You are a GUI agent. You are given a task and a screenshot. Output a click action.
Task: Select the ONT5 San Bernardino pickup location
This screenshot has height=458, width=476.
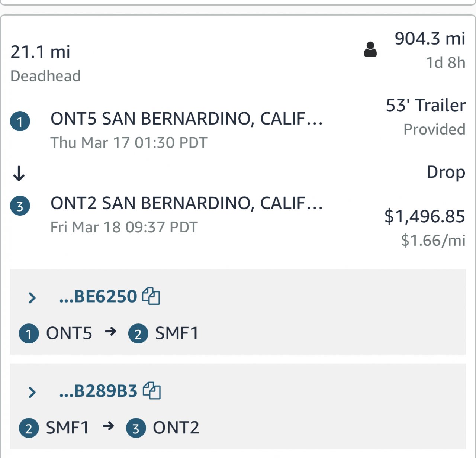point(186,119)
